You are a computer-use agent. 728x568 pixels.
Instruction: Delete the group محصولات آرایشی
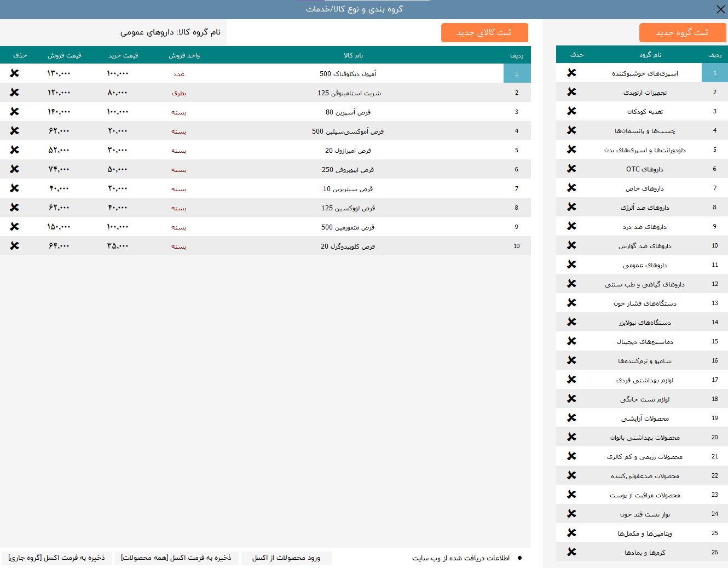click(571, 418)
